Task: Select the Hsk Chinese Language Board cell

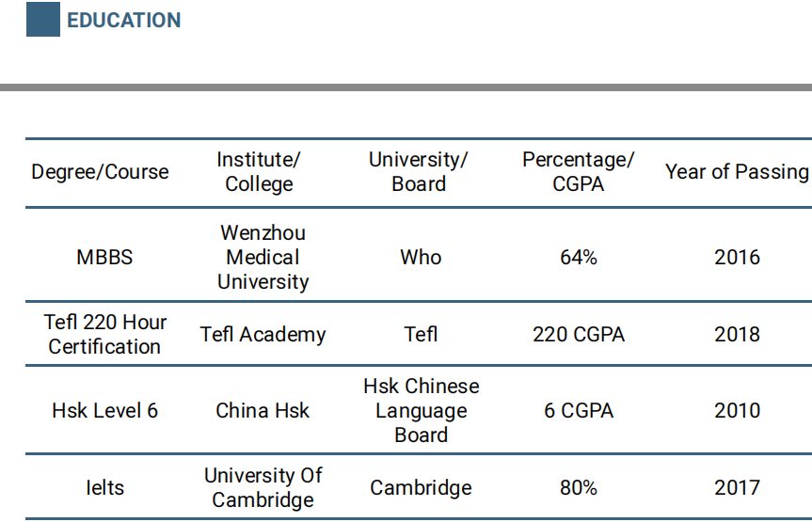Action: [421, 411]
